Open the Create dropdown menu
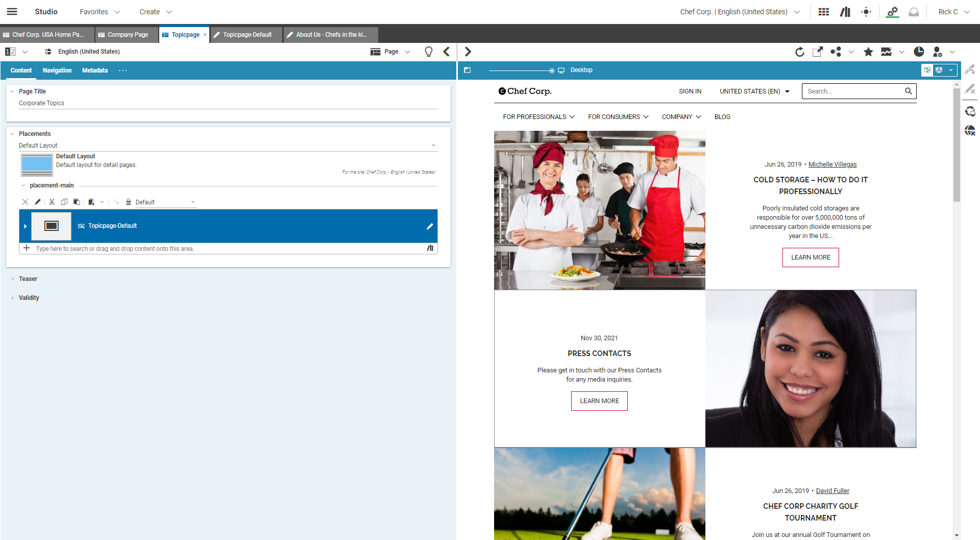 pos(155,12)
